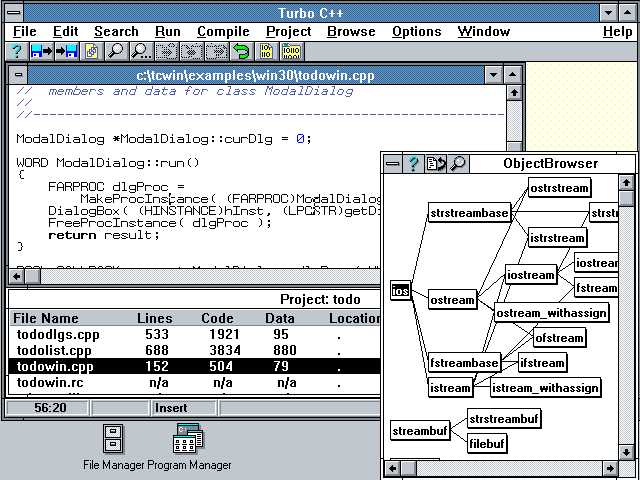Viewport: 640px width, 480px height.
Task: Open todowin.cpp editor window control menu
Action: click(x=18, y=75)
